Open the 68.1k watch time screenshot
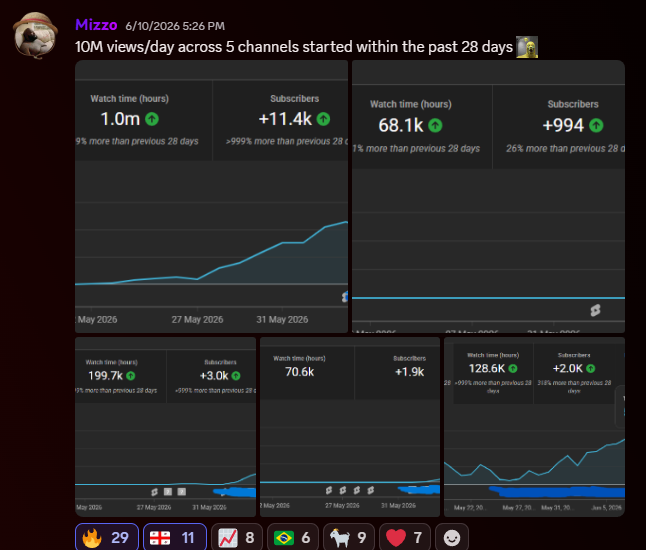Viewport: 646px width, 550px height. tap(488, 197)
